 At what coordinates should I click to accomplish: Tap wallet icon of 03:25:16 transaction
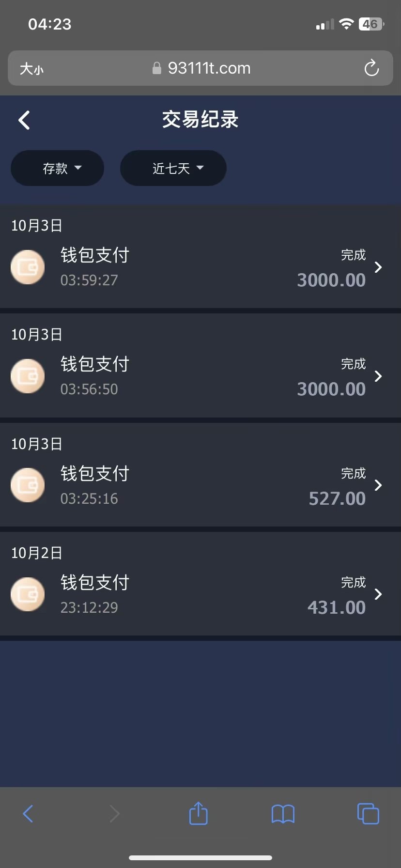(x=28, y=485)
